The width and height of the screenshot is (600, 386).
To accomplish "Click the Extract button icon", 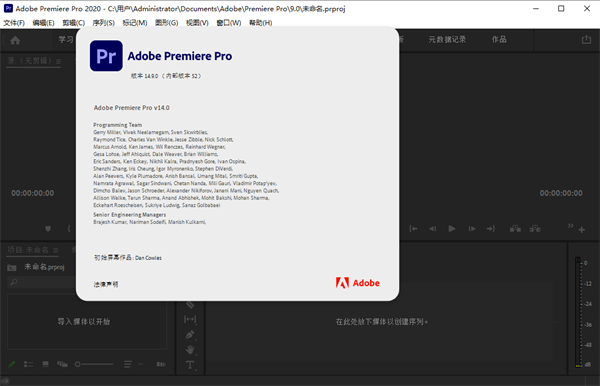I will (x=535, y=229).
